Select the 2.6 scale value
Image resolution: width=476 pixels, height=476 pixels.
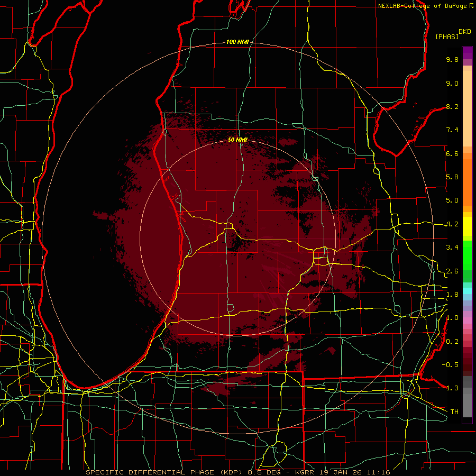452,271
